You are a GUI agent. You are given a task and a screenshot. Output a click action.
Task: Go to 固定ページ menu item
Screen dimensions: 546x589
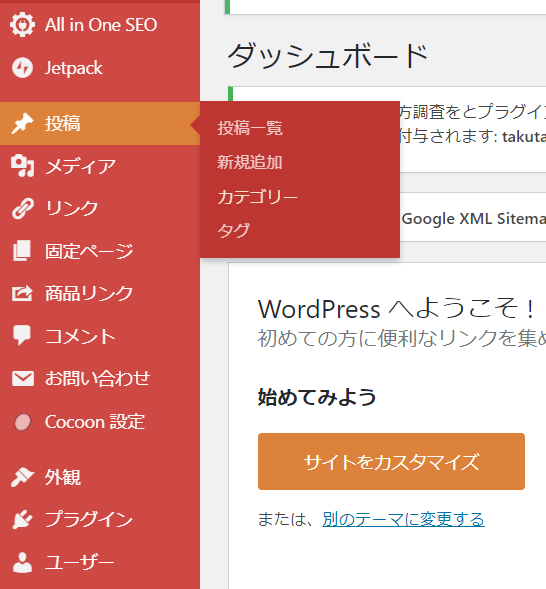tap(100, 251)
